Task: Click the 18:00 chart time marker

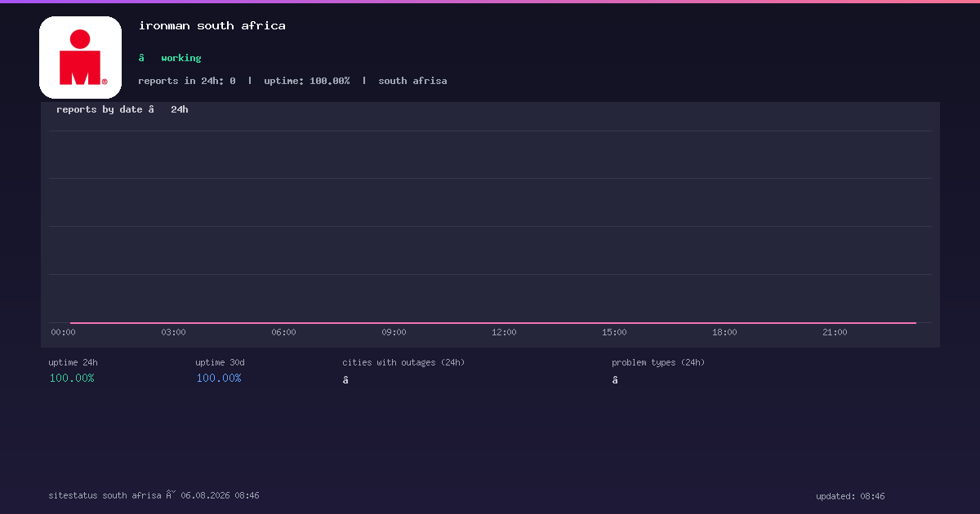Action: pyautogui.click(x=724, y=332)
